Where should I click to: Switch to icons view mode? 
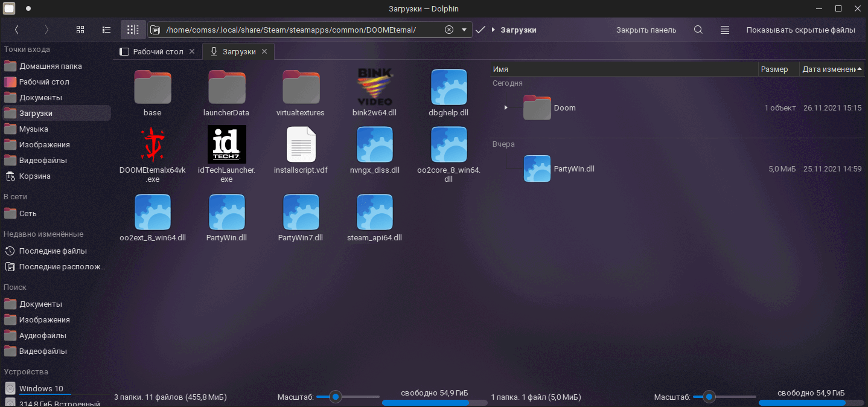80,30
